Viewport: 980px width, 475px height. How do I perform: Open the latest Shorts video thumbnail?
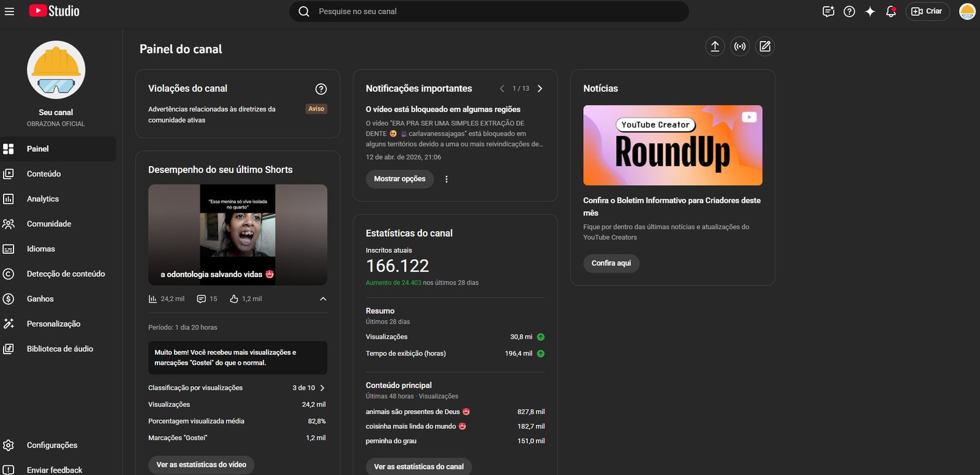click(238, 235)
